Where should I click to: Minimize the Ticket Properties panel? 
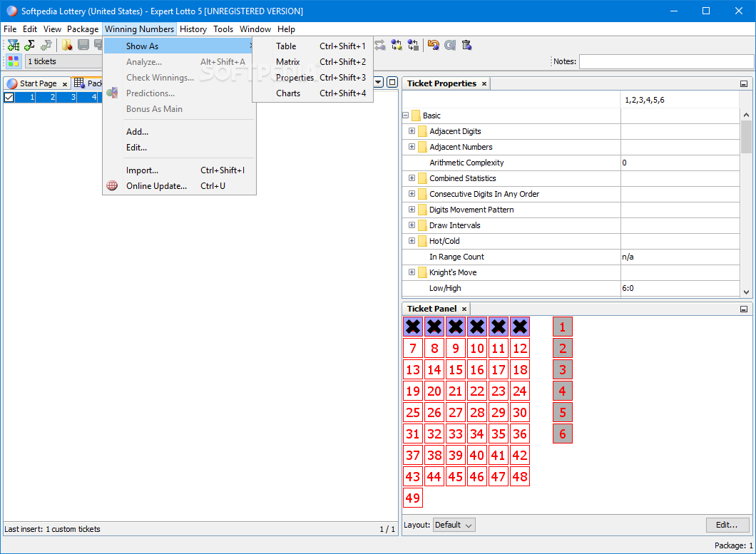(744, 84)
